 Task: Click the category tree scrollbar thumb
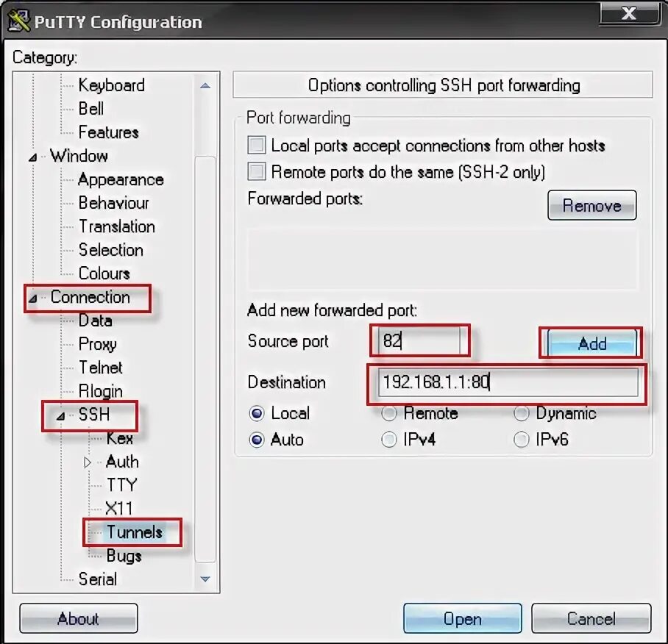[x=205, y=359]
